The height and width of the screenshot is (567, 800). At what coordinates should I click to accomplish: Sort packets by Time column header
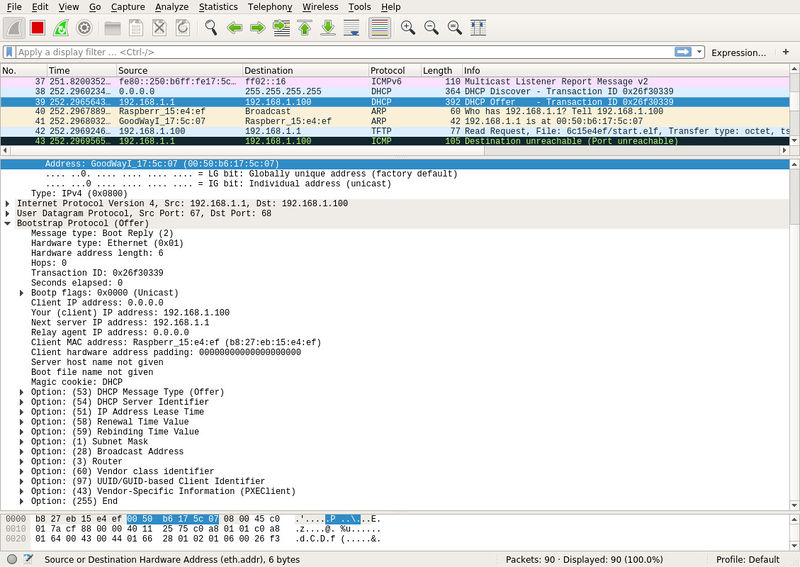[x=81, y=70]
